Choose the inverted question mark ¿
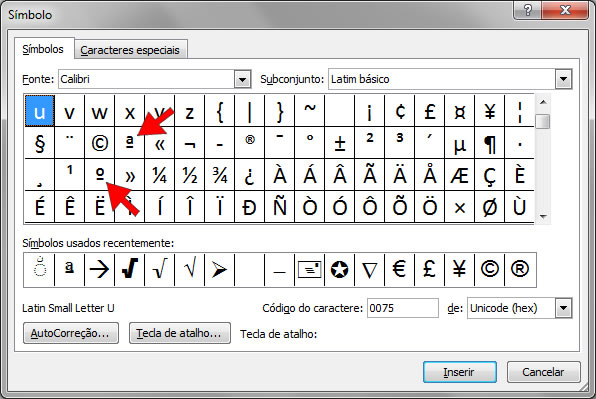Image resolution: width=596 pixels, height=399 pixels. (x=250, y=174)
